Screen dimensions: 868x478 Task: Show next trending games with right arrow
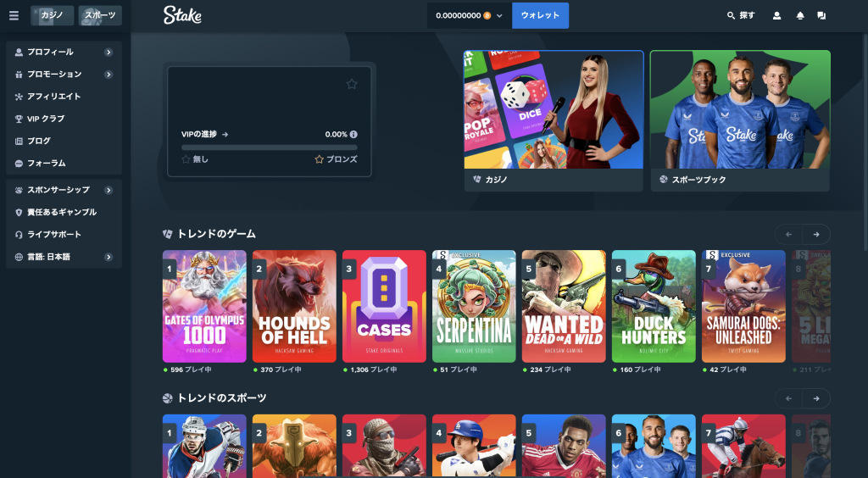pyautogui.click(x=816, y=234)
